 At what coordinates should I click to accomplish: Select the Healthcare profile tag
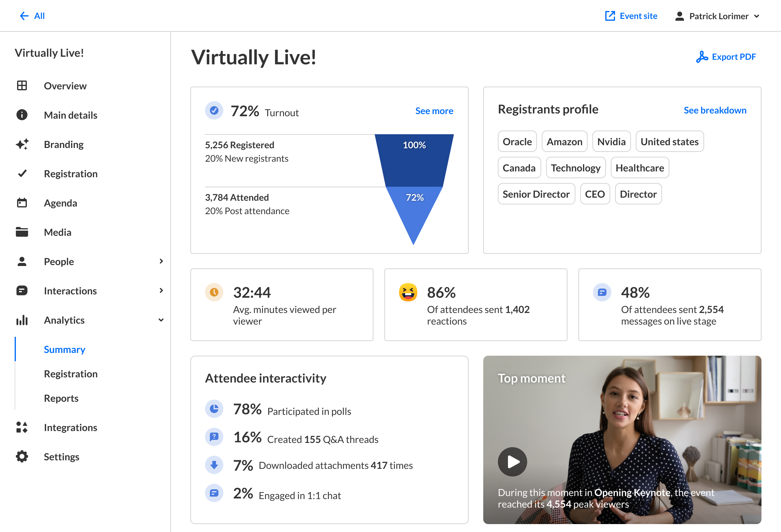tap(639, 168)
